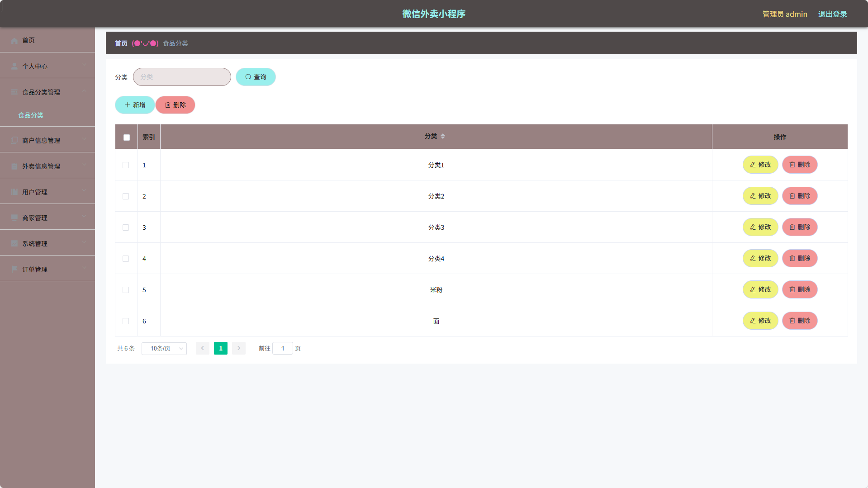
Task: Toggle the select-all checkbox in table header
Action: click(x=127, y=137)
